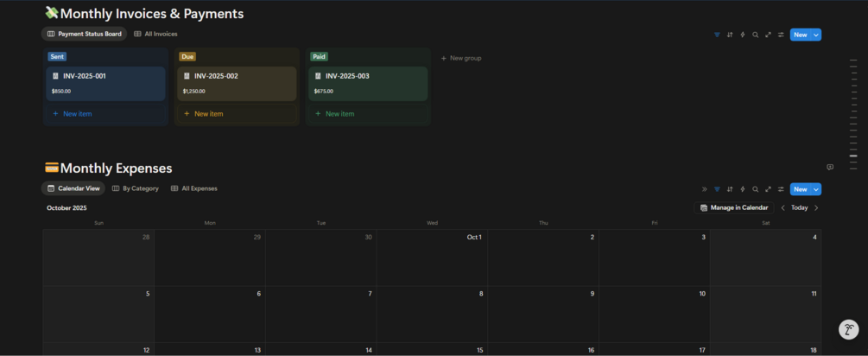Select the Calendar View tab
The width and height of the screenshot is (868, 356).
pyautogui.click(x=73, y=188)
